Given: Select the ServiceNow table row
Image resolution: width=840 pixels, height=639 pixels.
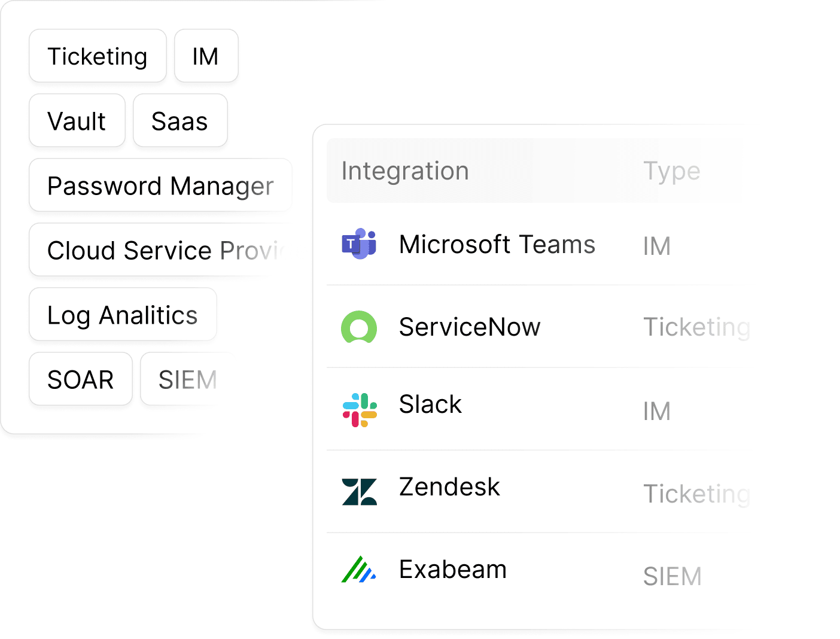Looking at the screenshot, I should click(x=470, y=327).
